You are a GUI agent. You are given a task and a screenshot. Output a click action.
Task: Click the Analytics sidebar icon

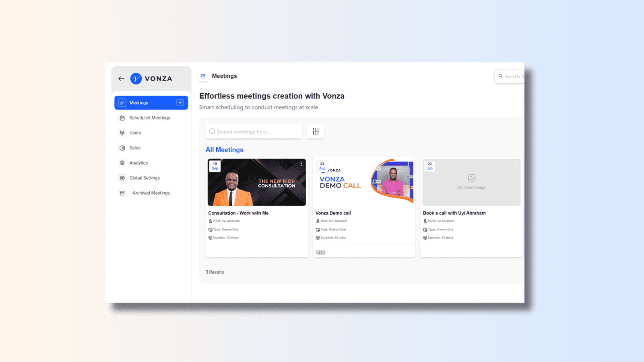pyautogui.click(x=122, y=163)
